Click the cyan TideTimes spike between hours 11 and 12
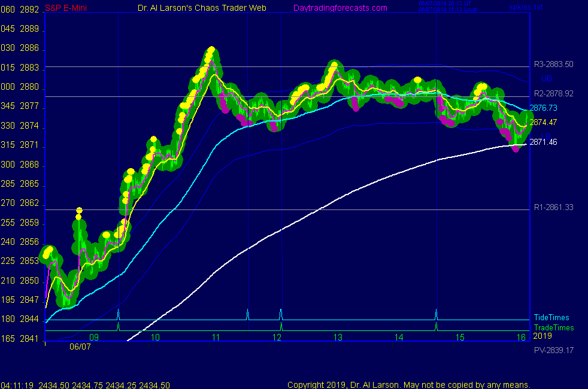Viewport: 588px width, 389px height. [247, 314]
